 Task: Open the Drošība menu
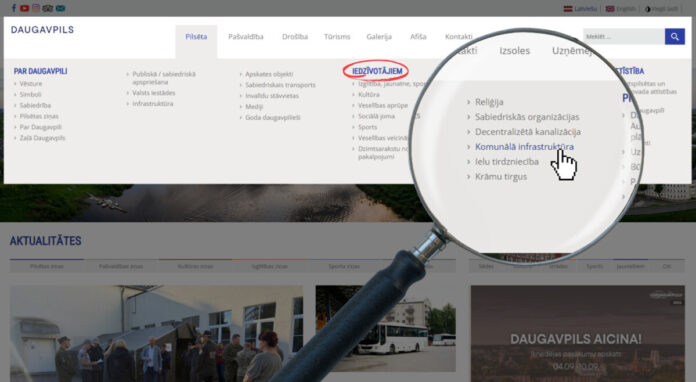295,37
